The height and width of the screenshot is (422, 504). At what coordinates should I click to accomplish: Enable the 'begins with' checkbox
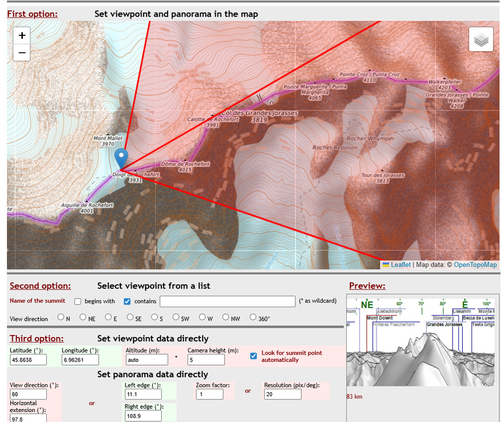(x=78, y=302)
